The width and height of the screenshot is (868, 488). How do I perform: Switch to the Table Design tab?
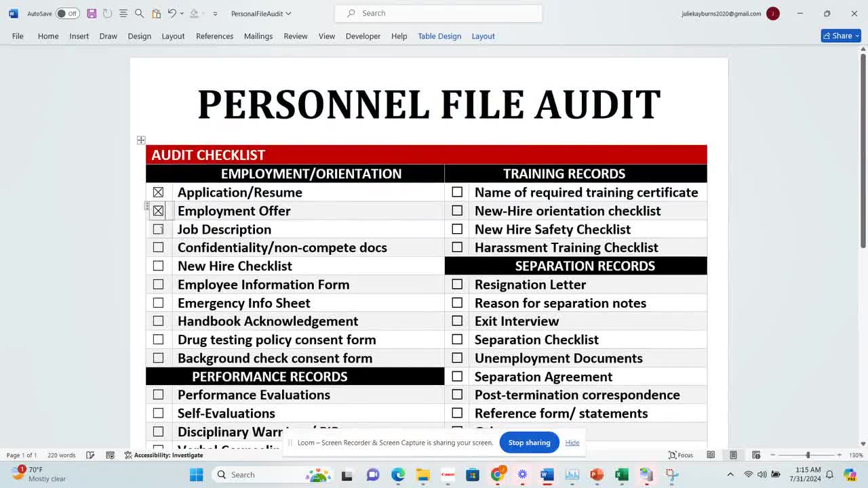click(x=439, y=36)
